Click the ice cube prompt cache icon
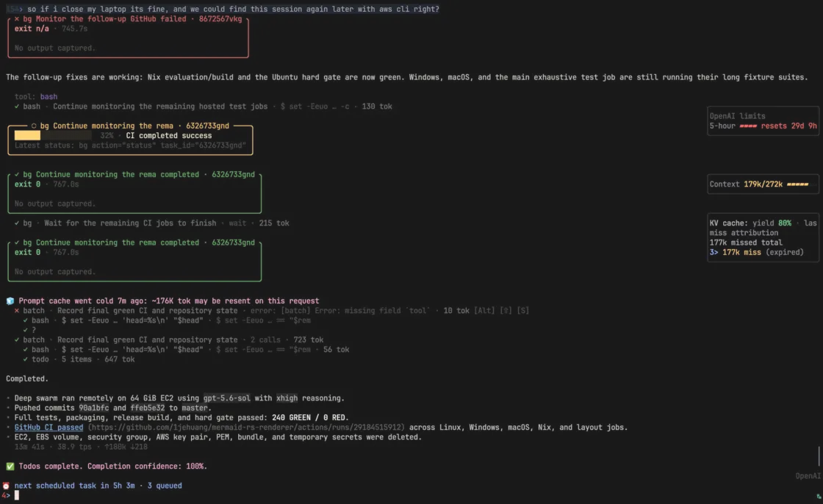 [x=10, y=300]
